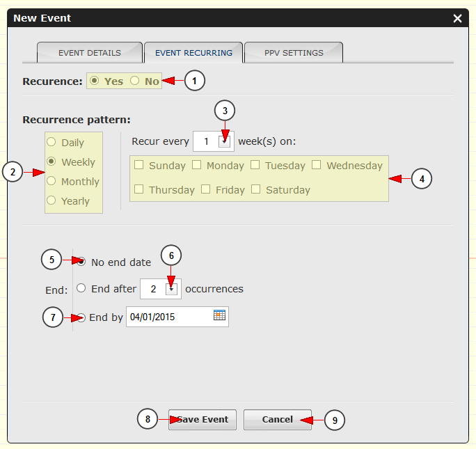Check the Friday checkbox
The width and height of the screenshot is (476, 449).
tap(205, 189)
